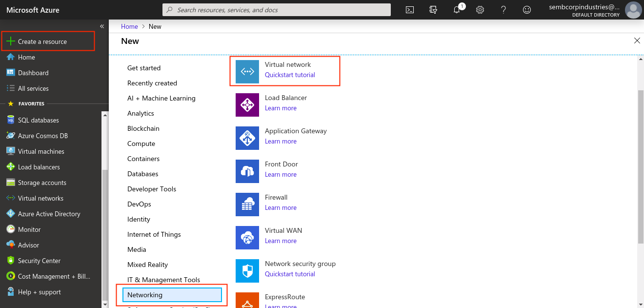Open Cloud Shell from top bar

pos(410,10)
